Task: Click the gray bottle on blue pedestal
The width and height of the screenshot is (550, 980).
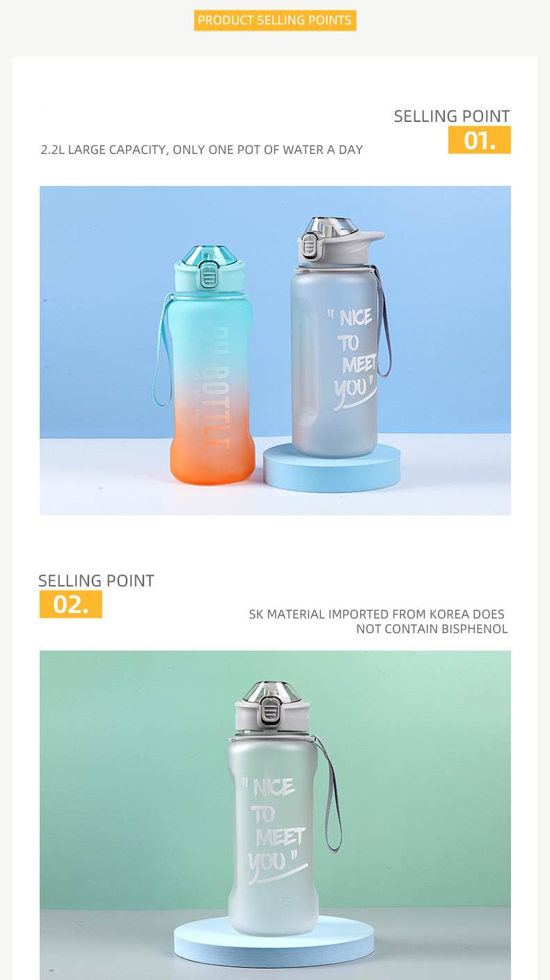Action: (x=338, y=338)
